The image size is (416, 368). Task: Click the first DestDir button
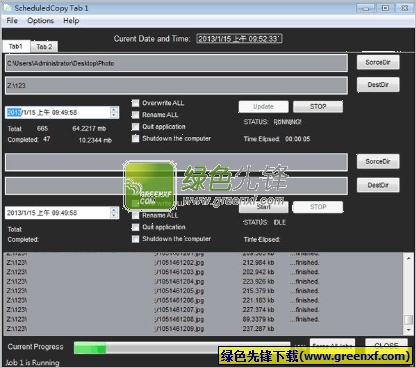(378, 85)
